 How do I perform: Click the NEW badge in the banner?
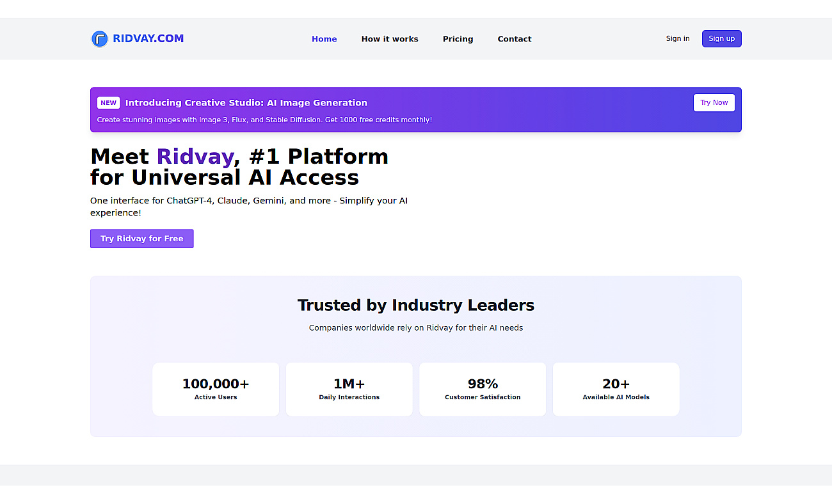pos(109,103)
